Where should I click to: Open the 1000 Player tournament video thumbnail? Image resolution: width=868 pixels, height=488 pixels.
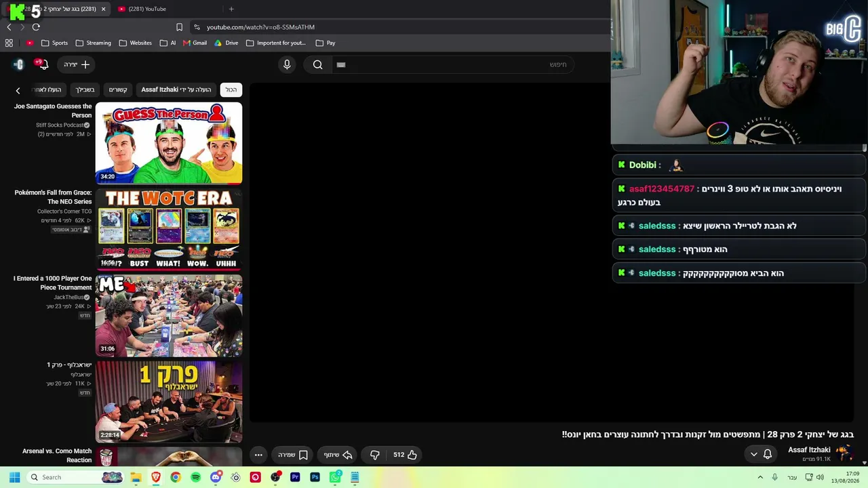[x=169, y=315]
